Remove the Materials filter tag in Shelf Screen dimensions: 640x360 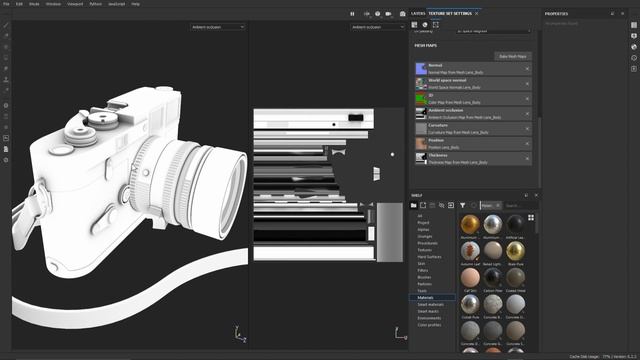point(498,205)
